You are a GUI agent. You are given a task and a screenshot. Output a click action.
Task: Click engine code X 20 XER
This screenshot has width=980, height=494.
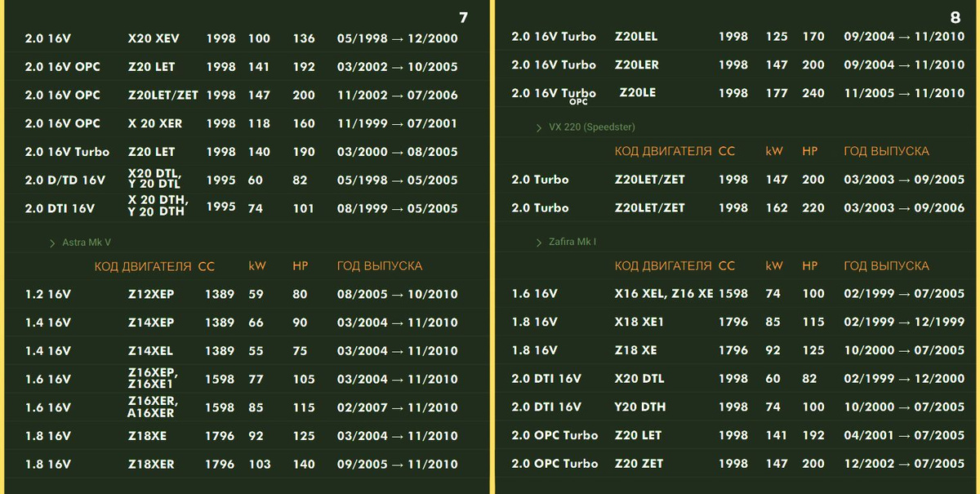pos(155,123)
